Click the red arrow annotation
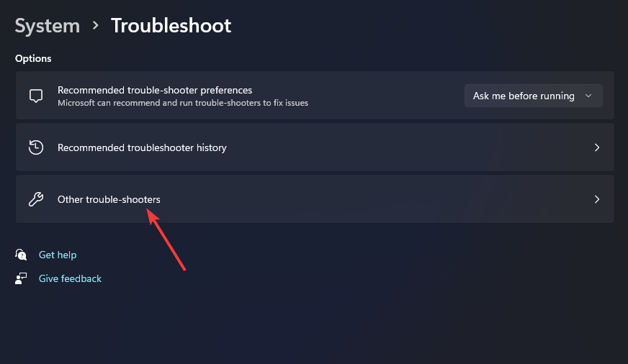628x364 pixels. pyautogui.click(x=167, y=240)
